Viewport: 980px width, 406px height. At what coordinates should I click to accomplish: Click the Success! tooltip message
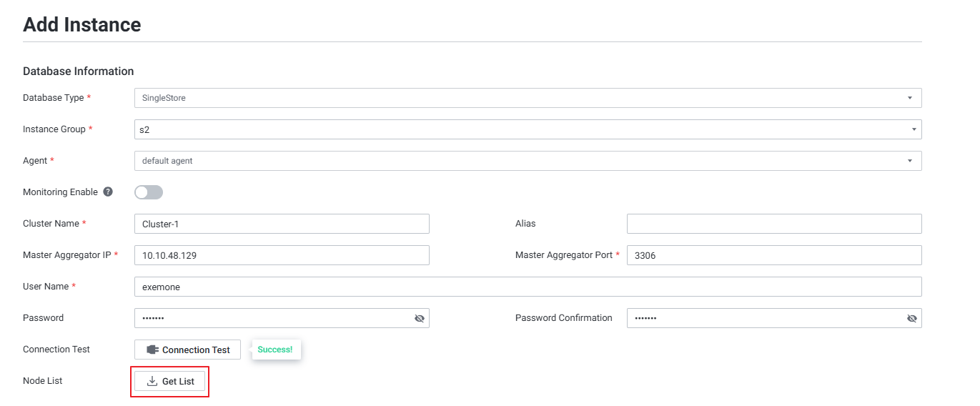click(275, 350)
